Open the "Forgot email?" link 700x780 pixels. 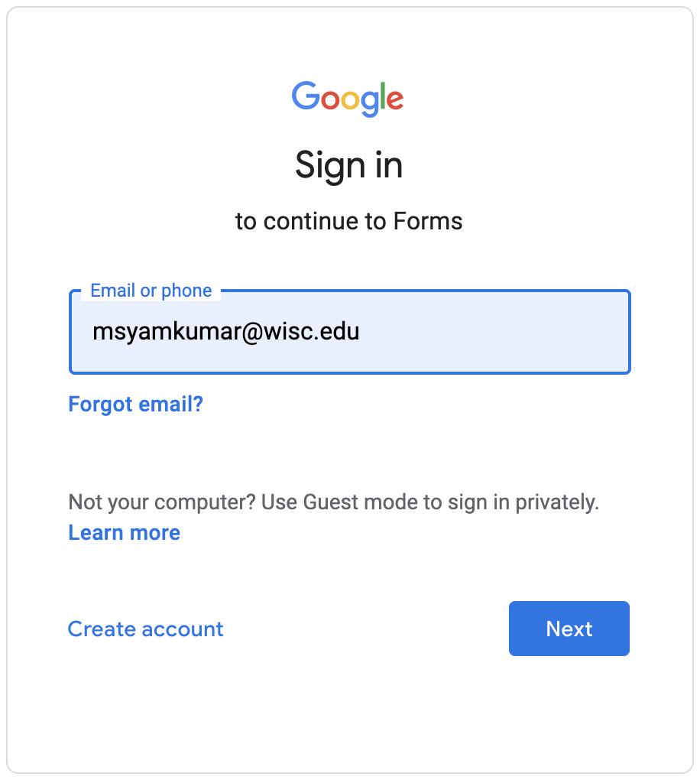coord(136,404)
